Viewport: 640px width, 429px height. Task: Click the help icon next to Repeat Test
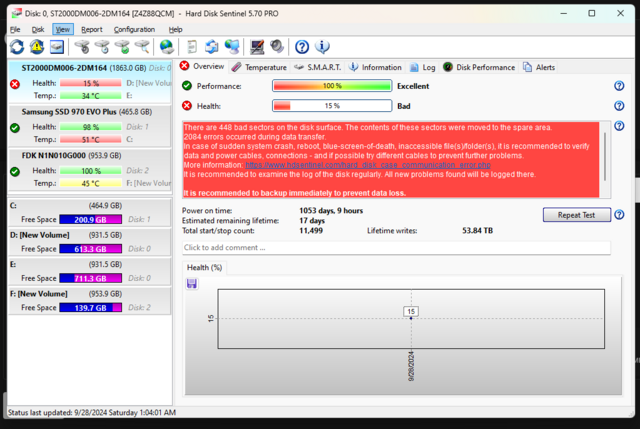click(x=619, y=215)
